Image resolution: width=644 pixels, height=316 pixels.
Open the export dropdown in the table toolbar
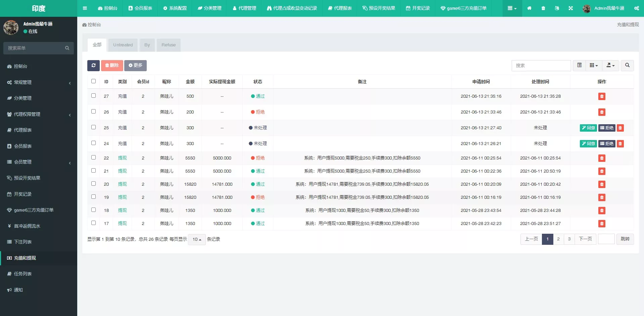[x=610, y=65]
